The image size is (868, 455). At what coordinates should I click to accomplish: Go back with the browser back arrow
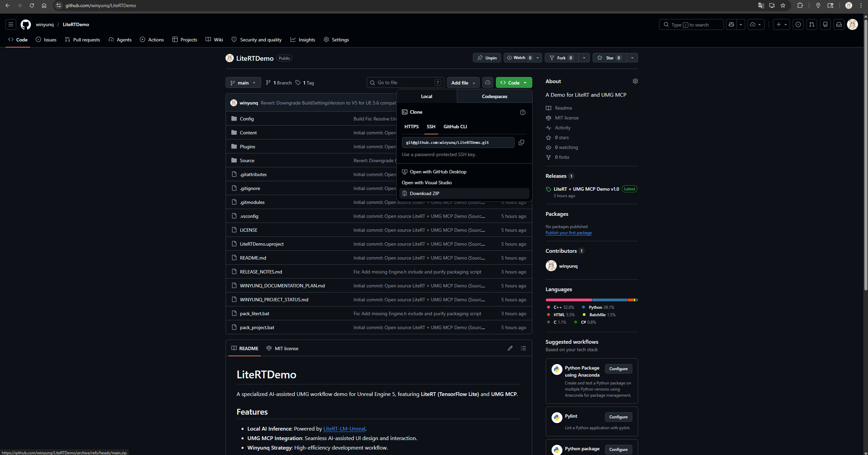point(7,5)
